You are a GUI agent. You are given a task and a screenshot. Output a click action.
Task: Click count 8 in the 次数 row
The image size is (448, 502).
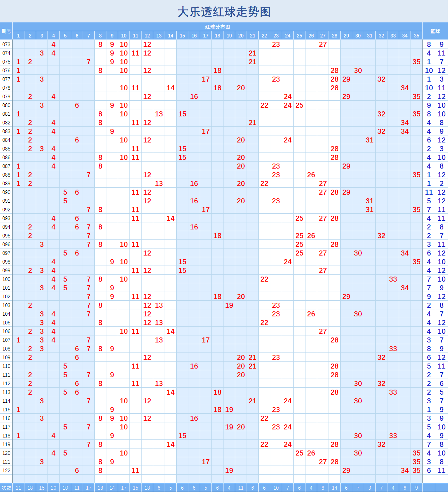coord(323,488)
